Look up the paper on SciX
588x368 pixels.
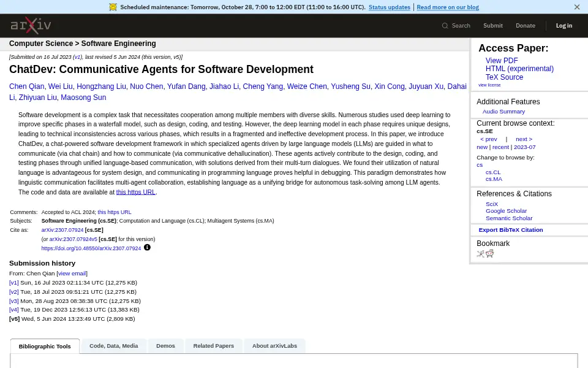coord(492,204)
